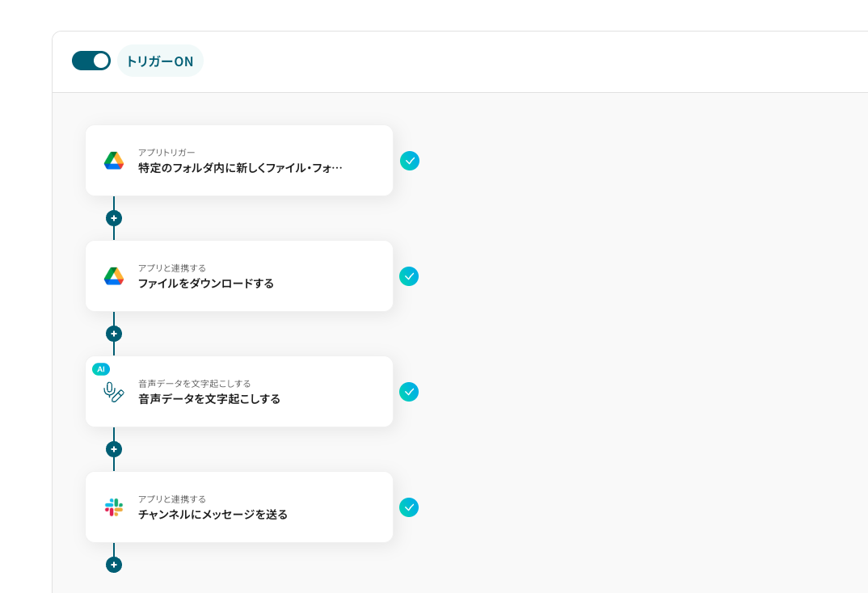Viewport: 868px width, 593px height.
Task: Click the Google Drive icon on the download step
Action: pos(114,276)
